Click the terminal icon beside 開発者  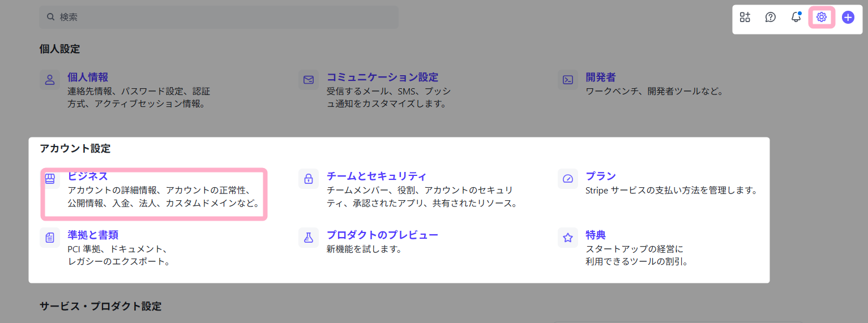[x=568, y=80]
